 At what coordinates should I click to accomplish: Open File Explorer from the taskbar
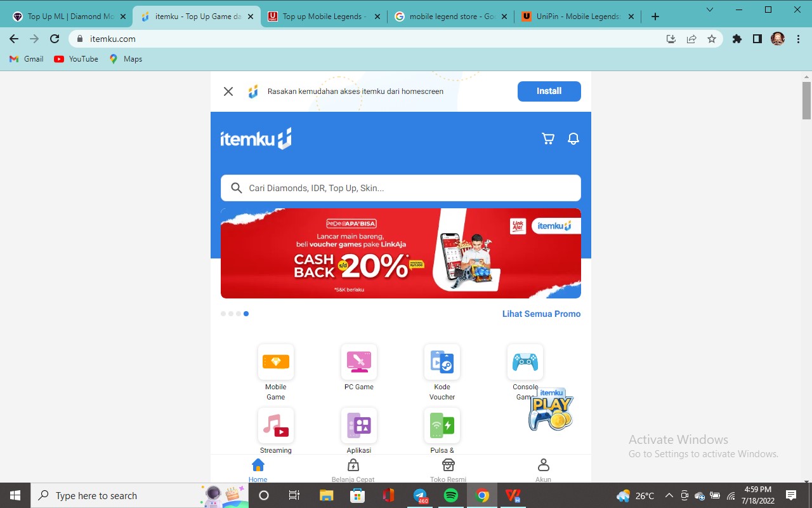tap(326, 495)
